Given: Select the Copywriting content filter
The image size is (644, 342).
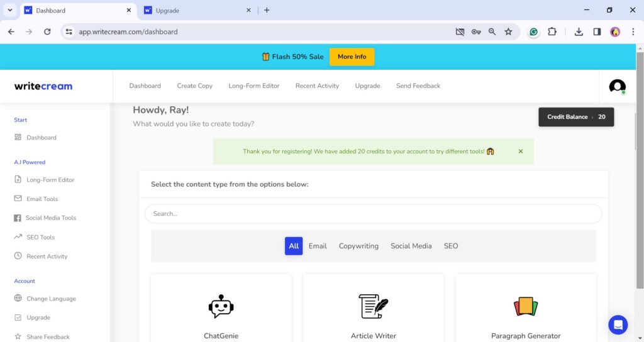Looking at the screenshot, I should pyautogui.click(x=358, y=246).
